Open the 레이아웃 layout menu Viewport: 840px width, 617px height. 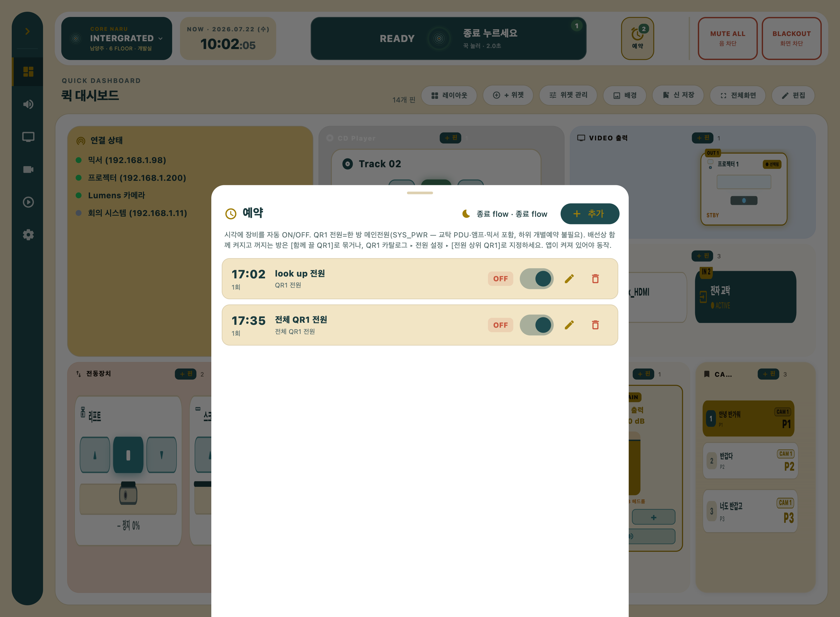tap(449, 95)
